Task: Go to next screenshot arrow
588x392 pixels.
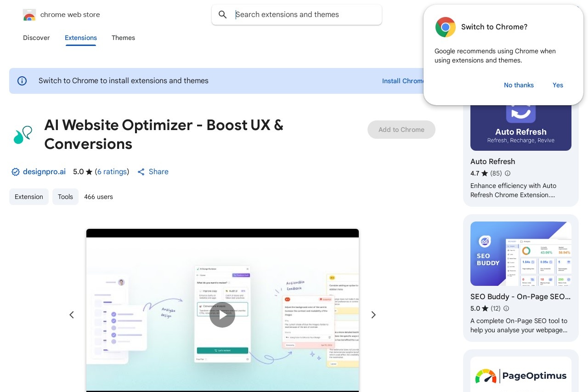Action: point(373,315)
